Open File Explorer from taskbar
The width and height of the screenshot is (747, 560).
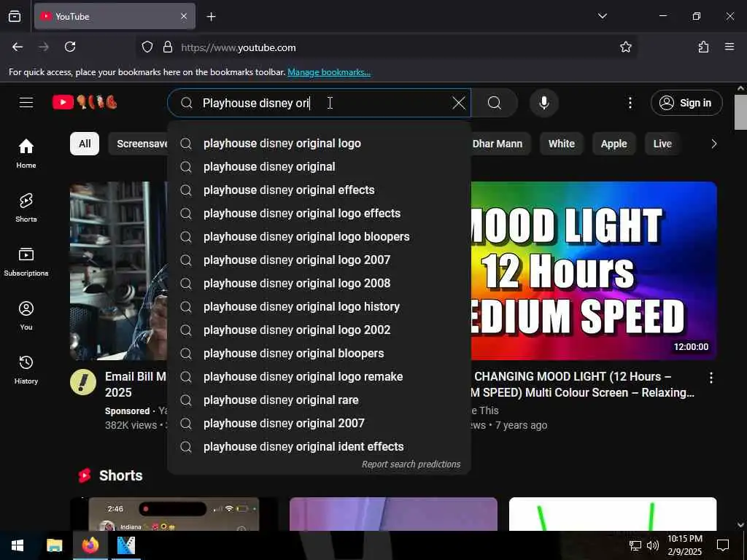[x=54, y=545]
